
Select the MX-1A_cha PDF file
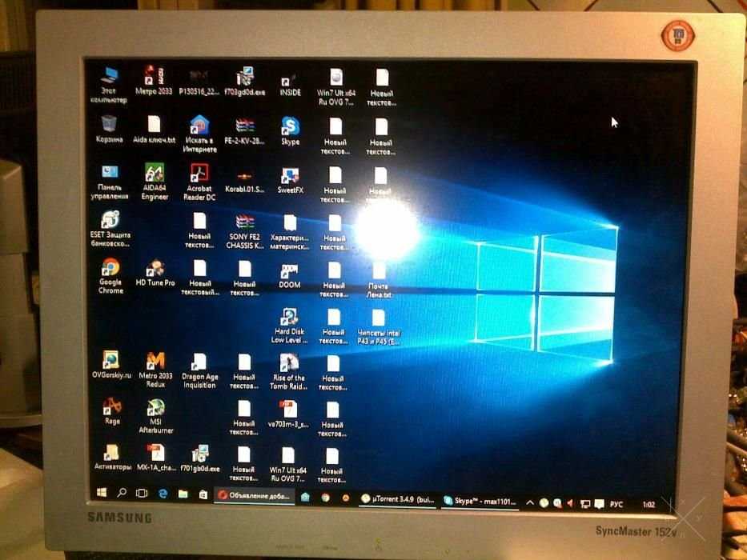pos(156,458)
